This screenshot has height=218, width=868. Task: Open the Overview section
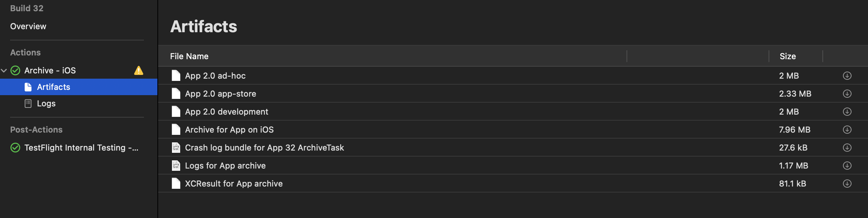click(x=28, y=26)
